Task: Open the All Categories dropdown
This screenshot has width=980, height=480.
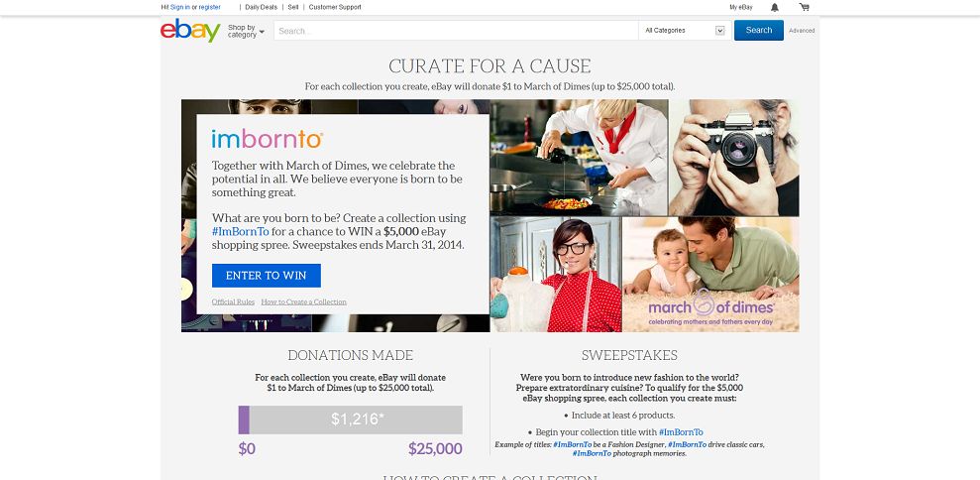Action: click(685, 30)
